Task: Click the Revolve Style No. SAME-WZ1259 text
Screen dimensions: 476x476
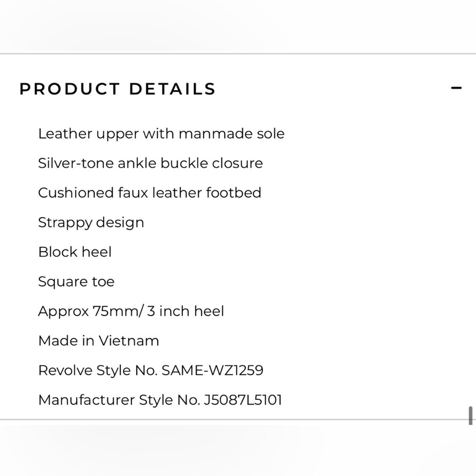Action: pos(151,370)
